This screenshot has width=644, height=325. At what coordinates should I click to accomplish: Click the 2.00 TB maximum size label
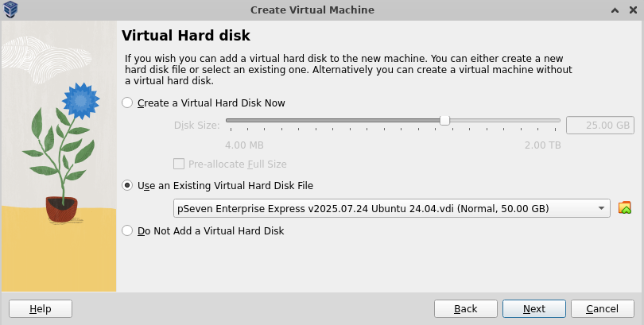click(542, 145)
